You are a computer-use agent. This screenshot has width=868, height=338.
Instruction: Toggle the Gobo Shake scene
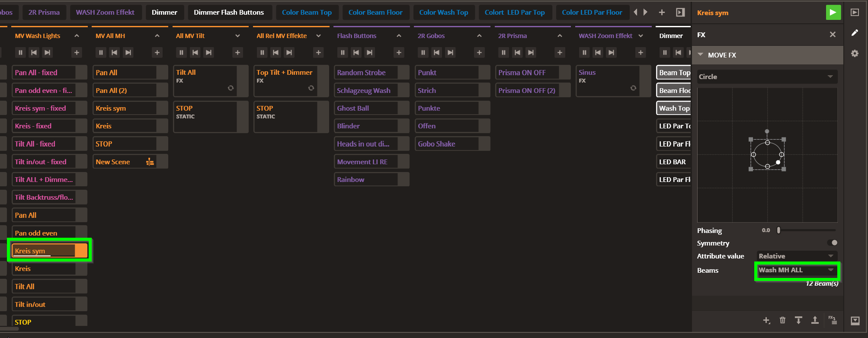tap(484, 144)
